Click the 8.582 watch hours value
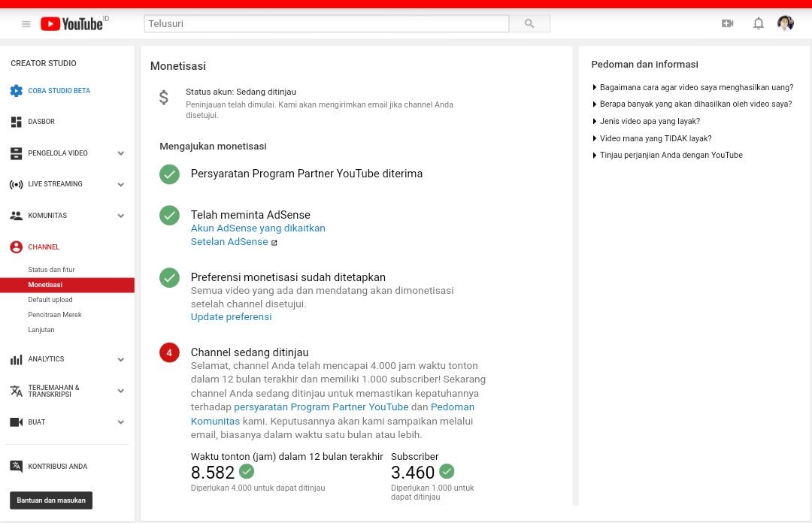Viewport: 812px width, 523px height. 213,472
